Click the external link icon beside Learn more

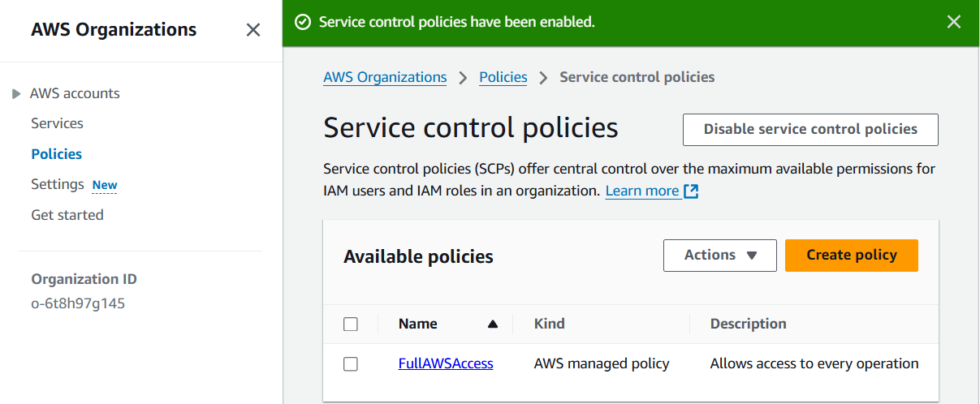pyautogui.click(x=691, y=191)
